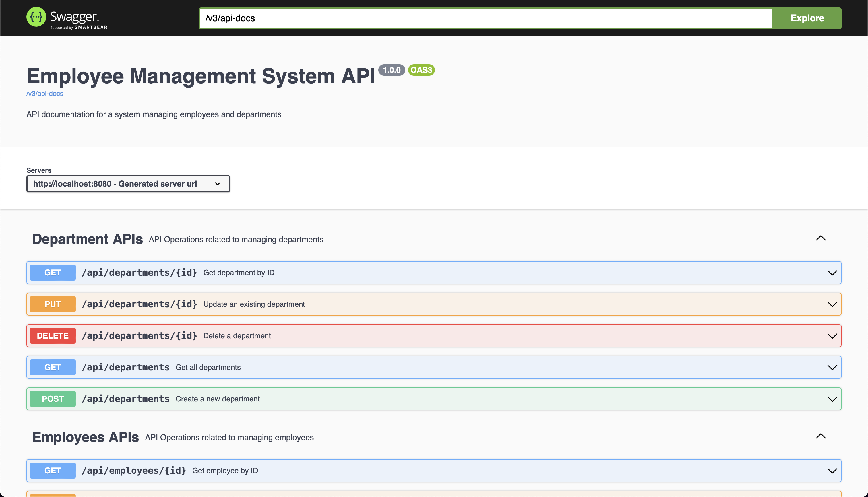Viewport: 868px width, 497px height.
Task: Click 'Get employee by ID' summary text
Action: click(x=225, y=471)
